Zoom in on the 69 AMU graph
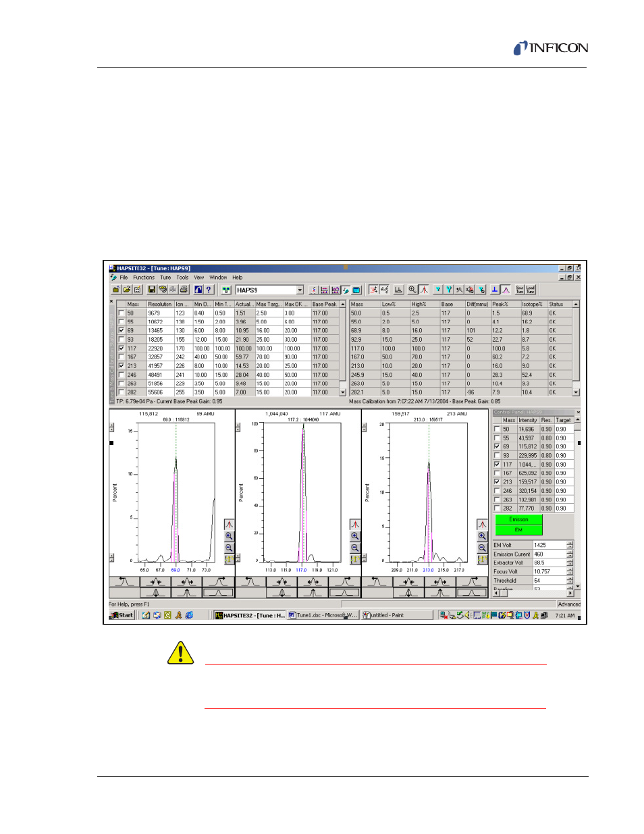 click(x=230, y=536)
